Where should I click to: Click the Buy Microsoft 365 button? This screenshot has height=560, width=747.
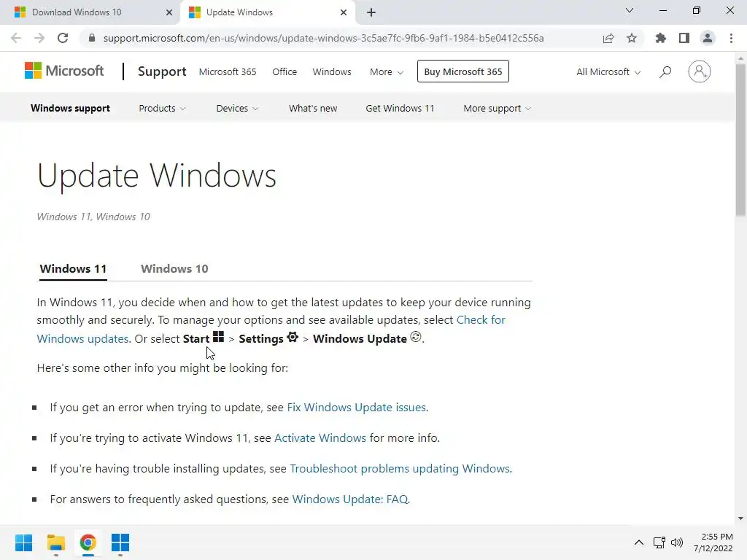[x=463, y=71]
